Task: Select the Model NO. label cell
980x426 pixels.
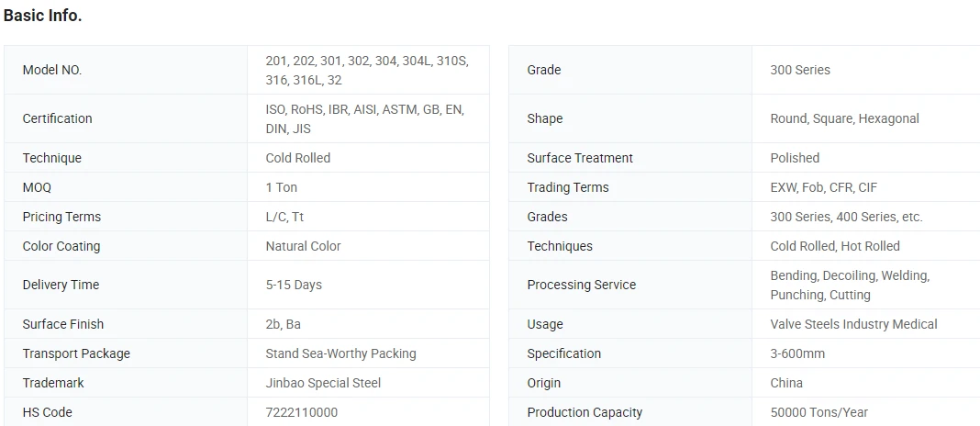Action: (x=126, y=70)
